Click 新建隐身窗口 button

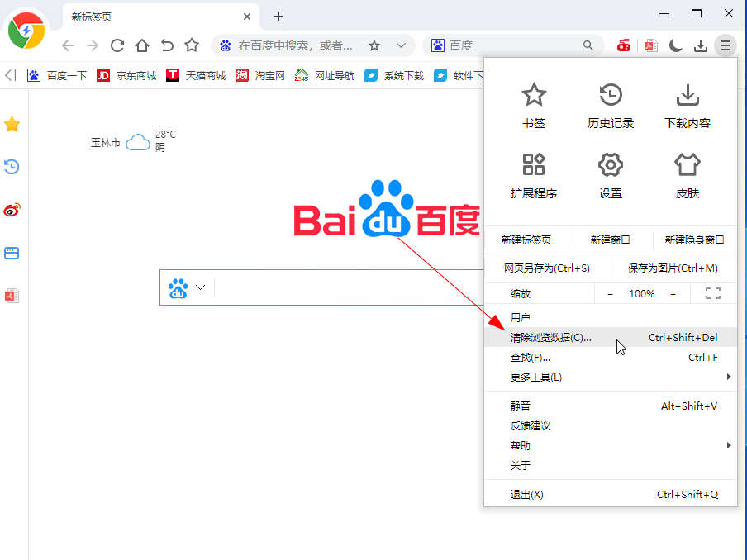click(694, 240)
